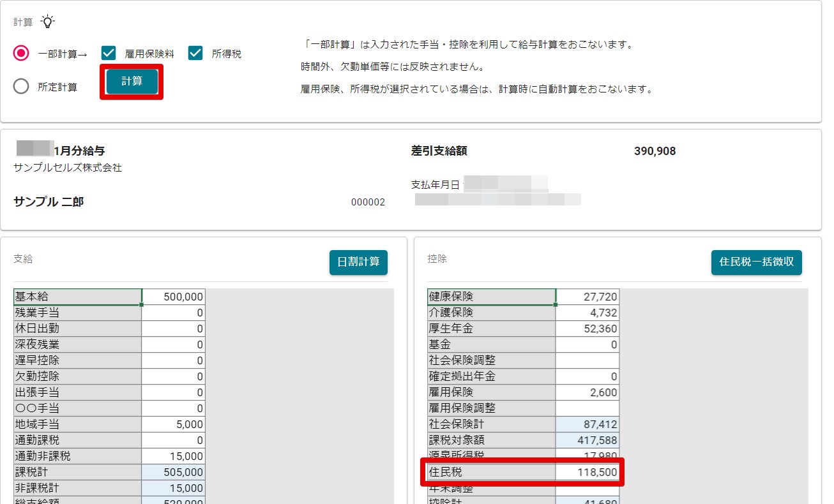The width and height of the screenshot is (834, 504).
Task: Click the 課税計 total 505,000
Action: click(x=173, y=472)
